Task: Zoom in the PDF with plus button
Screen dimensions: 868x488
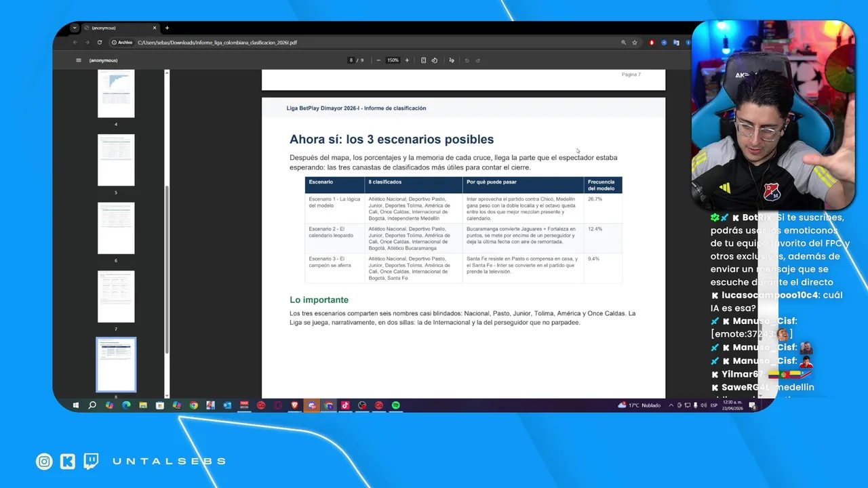Action: pos(407,60)
